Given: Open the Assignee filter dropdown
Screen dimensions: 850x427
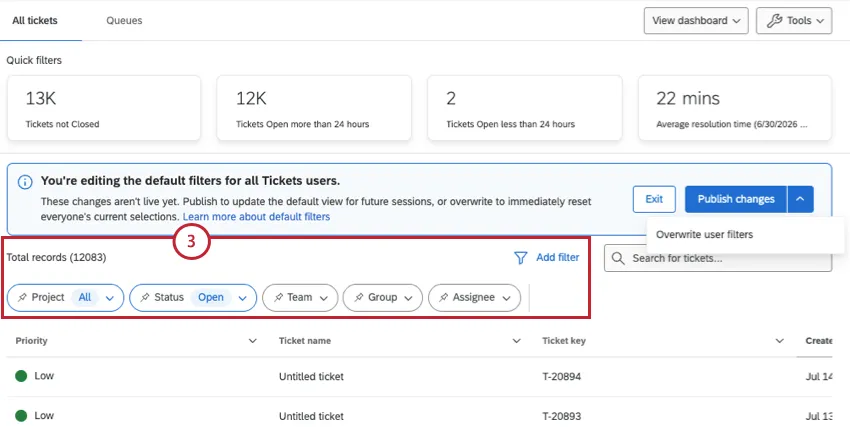Looking at the screenshot, I should pyautogui.click(x=474, y=297).
